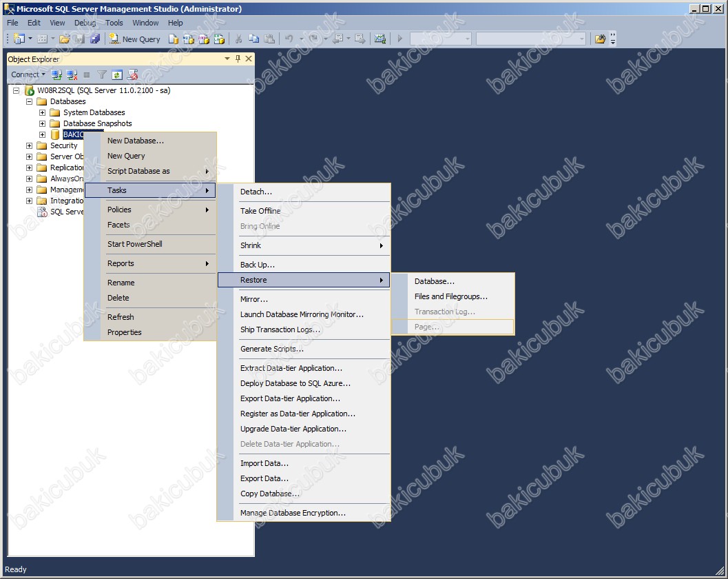Viewport: 728px width, 579px height.
Task: Click the Connect Object Explorer icon
Action: pyautogui.click(x=56, y=74)
